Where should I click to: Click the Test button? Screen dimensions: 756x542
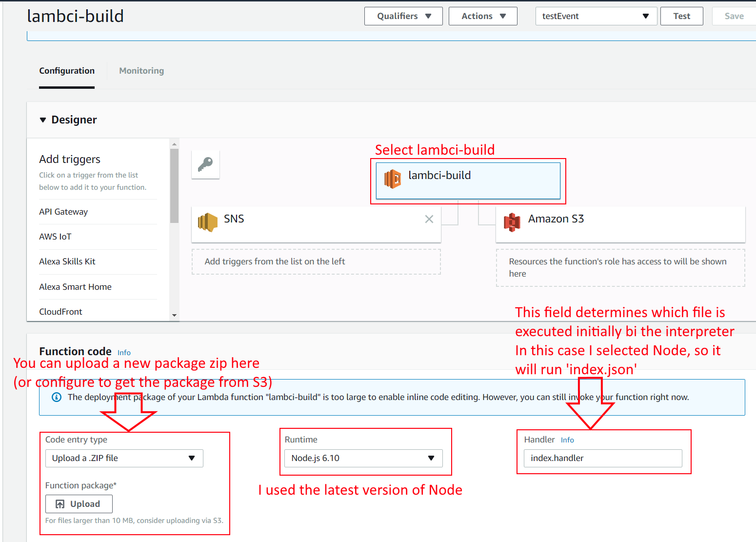pyautogui.click(x=681, y=16)
